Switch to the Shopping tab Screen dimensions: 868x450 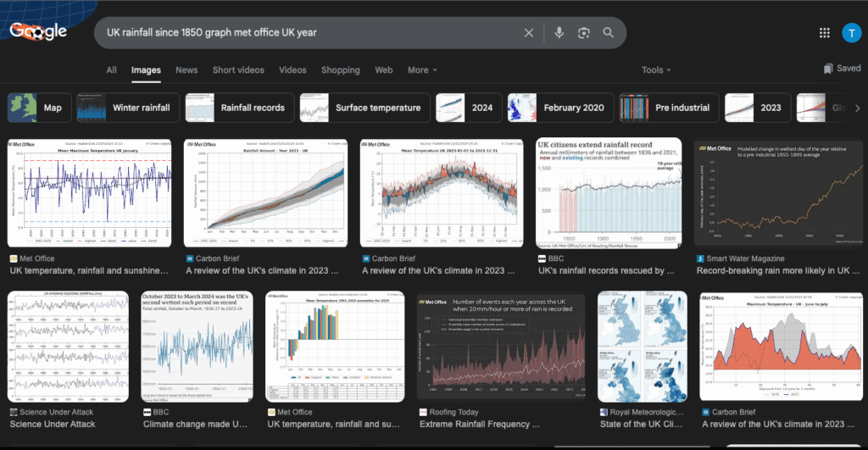pyautogui.click(x=341, y=69)
